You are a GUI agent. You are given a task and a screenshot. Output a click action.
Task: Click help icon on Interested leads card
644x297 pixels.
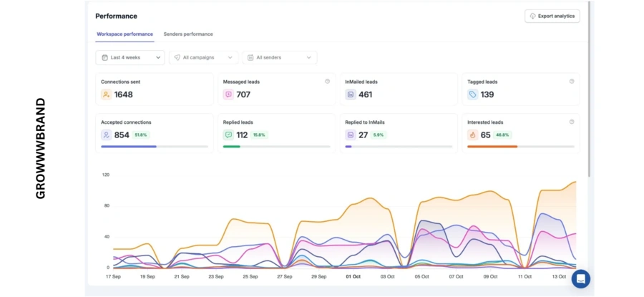coord(572,122)
